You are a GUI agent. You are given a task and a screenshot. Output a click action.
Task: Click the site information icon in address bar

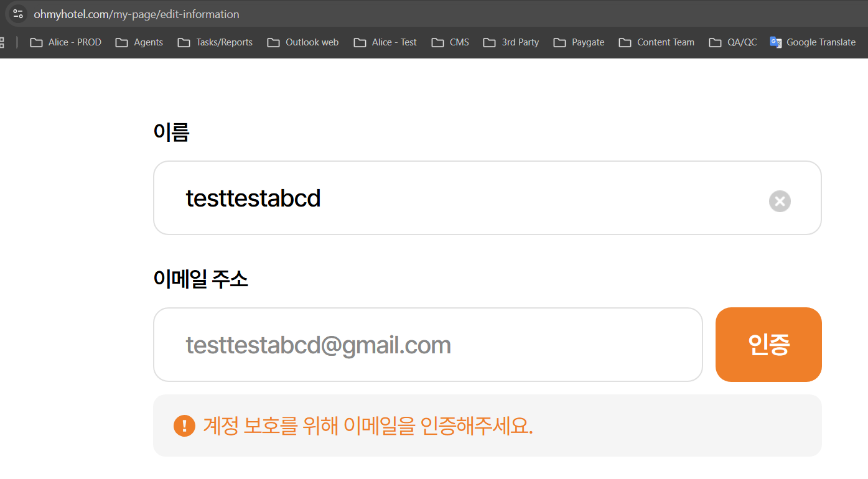point(18,14)
